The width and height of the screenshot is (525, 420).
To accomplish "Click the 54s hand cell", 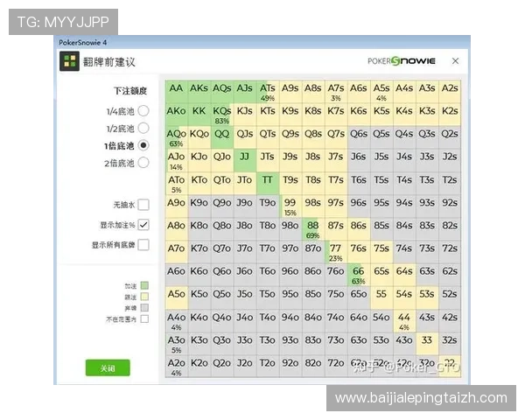I will [404, 297].
